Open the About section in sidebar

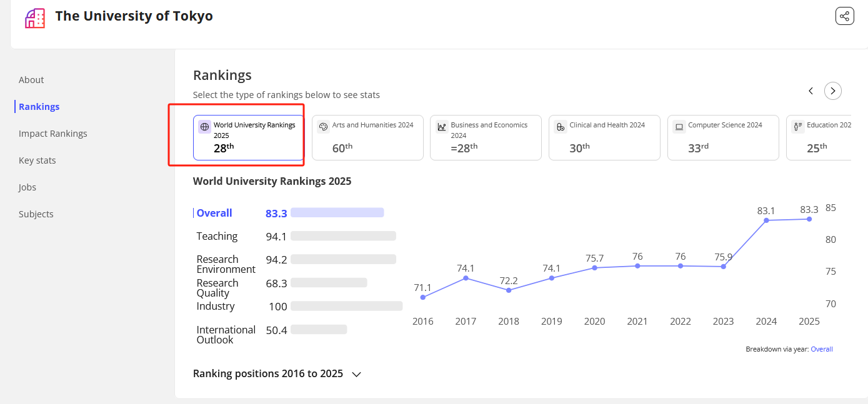click(31, 80)
